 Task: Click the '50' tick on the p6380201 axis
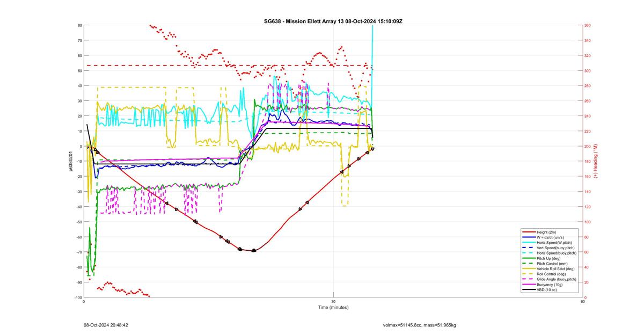(x=80, y=71)
